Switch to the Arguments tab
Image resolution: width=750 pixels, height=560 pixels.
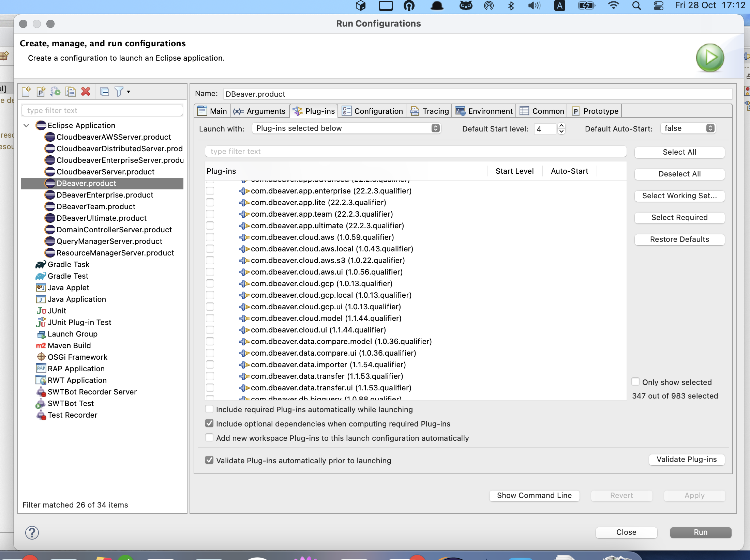[260, 111]
